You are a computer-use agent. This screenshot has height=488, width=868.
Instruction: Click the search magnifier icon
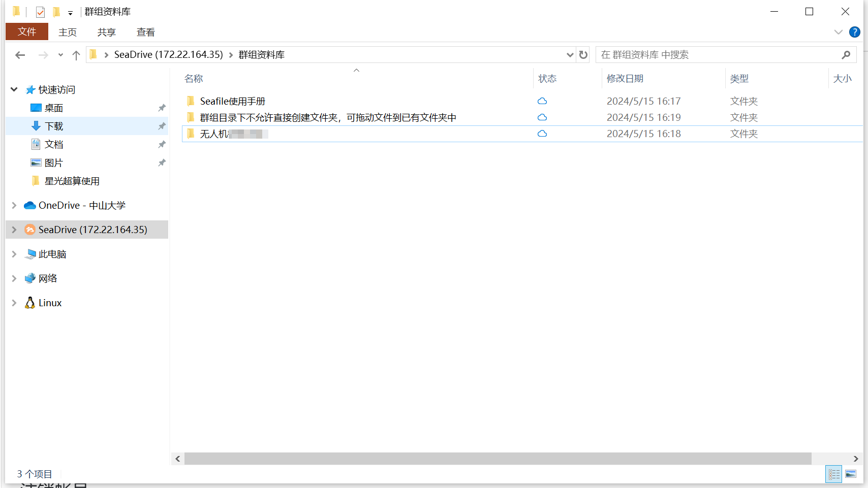[846, 55]
